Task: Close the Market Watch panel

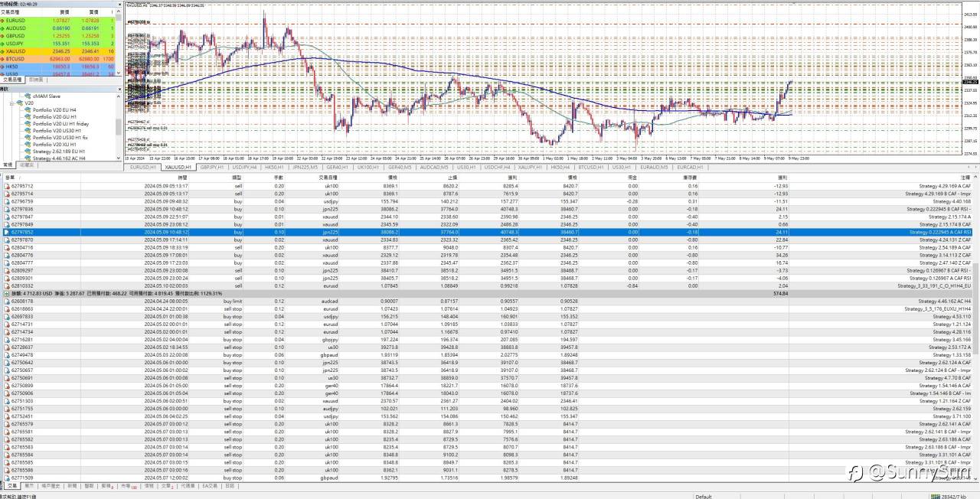Action: (119, 4)
